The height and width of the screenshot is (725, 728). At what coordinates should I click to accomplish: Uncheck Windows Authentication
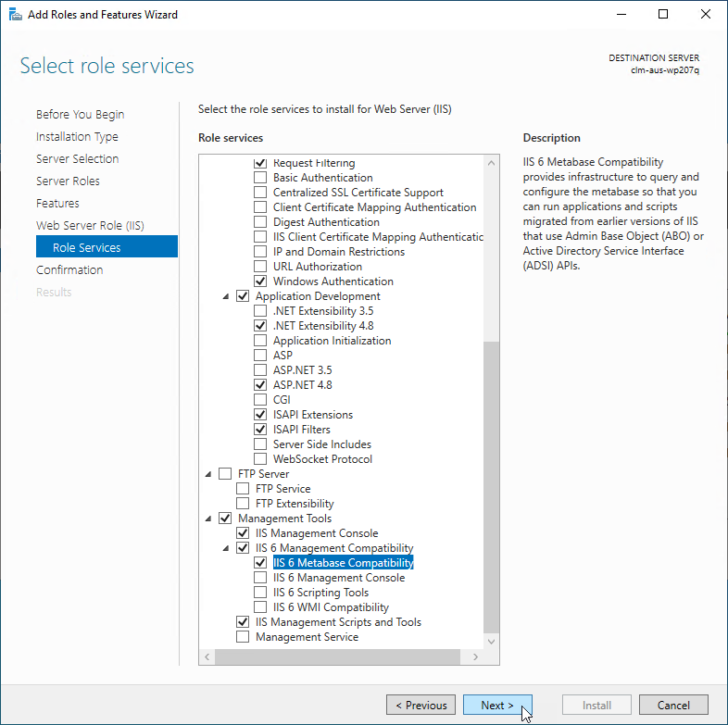[260, 281]
